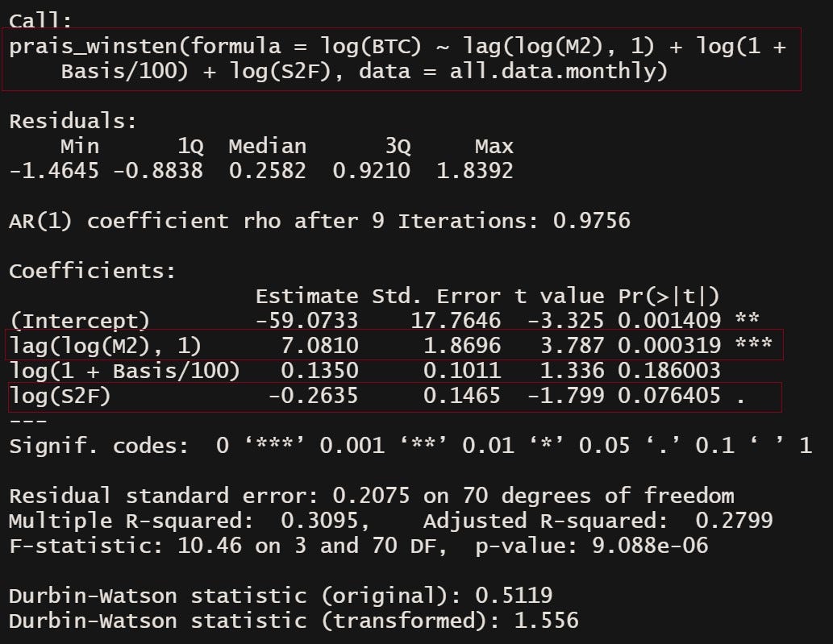Click the 't value' column header
This screenshot has height=644, width=833.
(x=560, y=296)
